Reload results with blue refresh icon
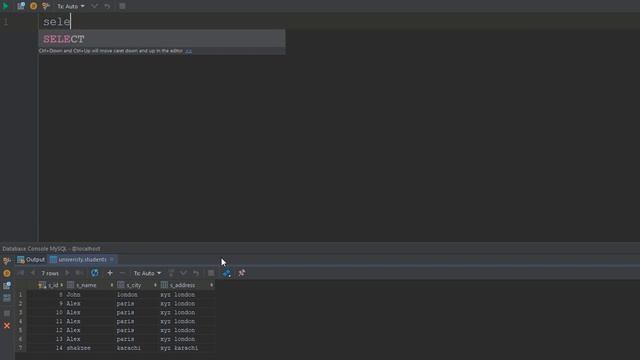 pyautogui.click(x=94, y=273)
